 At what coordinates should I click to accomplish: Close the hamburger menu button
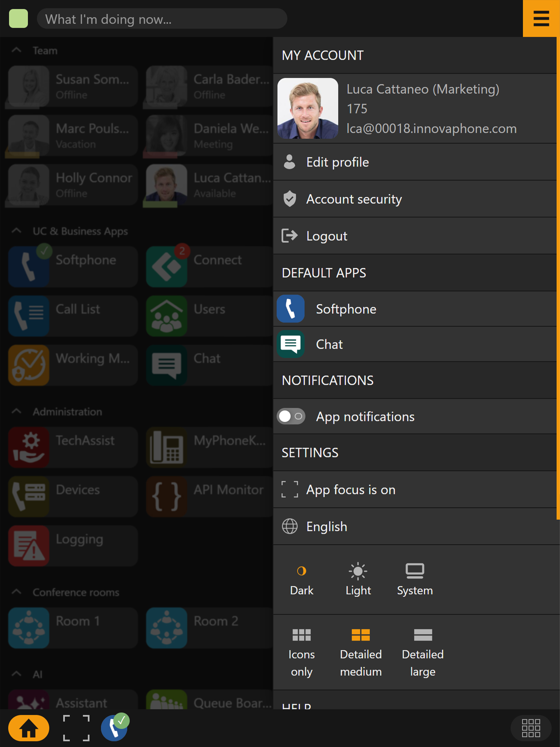(x=541, y=18)
